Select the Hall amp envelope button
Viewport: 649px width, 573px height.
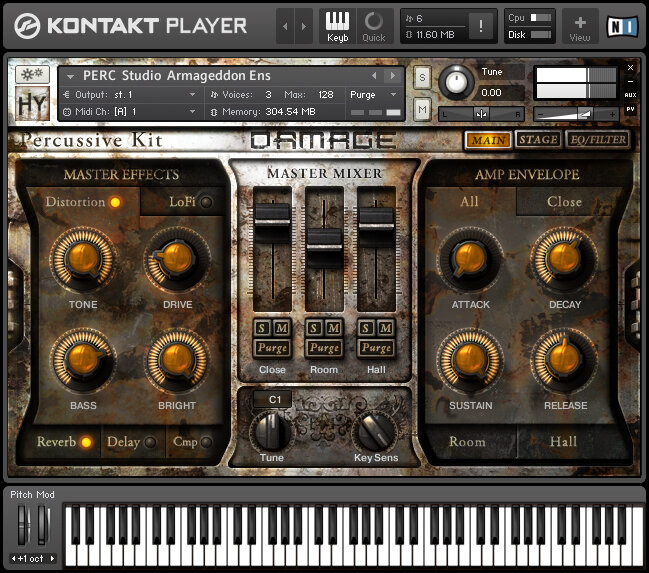coord(563,441)
